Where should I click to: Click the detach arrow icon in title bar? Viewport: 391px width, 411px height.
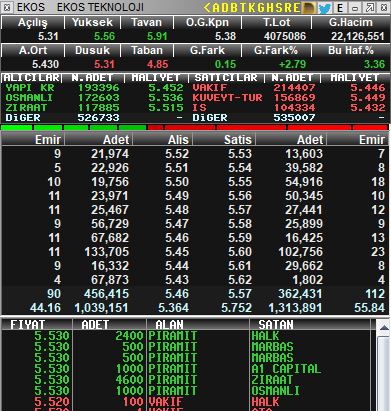[x=370, y=8]
